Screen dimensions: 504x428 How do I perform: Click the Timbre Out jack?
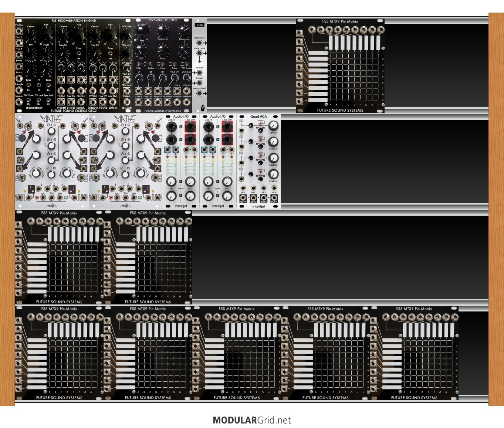187,102
